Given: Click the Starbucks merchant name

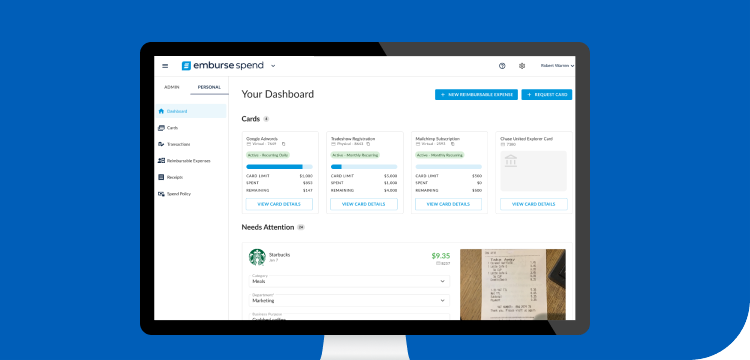Looking at the screenshot, I should (x=279, y=255).
